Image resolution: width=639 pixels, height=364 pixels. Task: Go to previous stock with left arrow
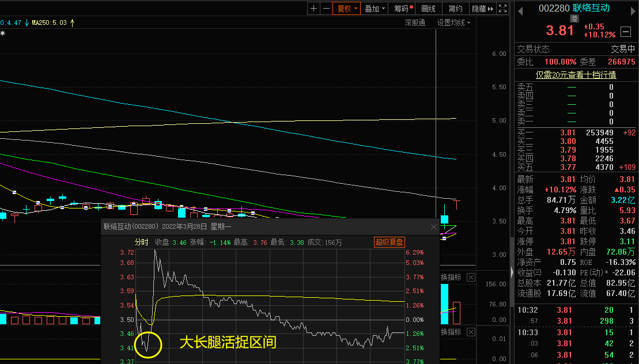(x=520, y=9)
